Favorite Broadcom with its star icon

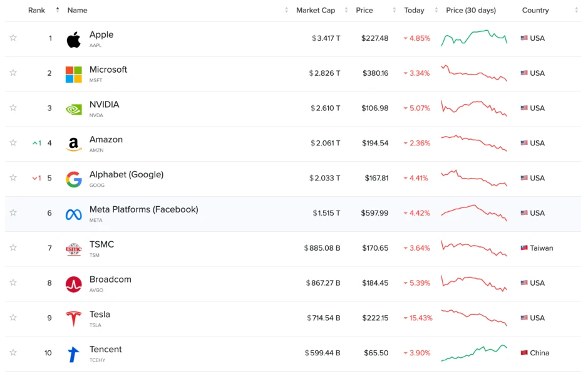13,282
